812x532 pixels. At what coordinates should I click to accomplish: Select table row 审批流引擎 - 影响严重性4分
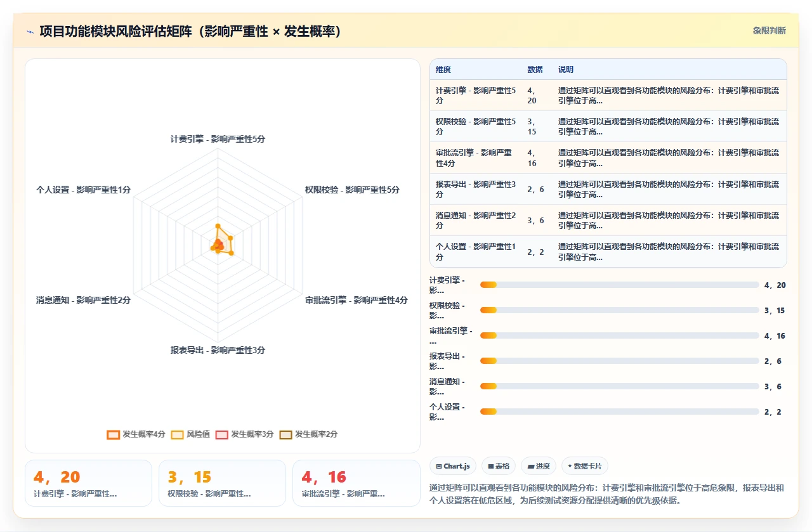pyautogui.click(x=608, y=158)
